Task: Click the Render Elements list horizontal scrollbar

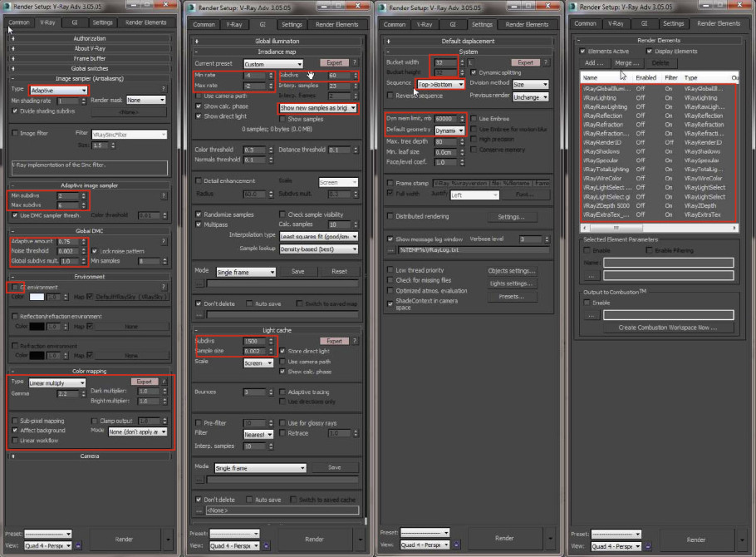Action: [x=660, y=227]
